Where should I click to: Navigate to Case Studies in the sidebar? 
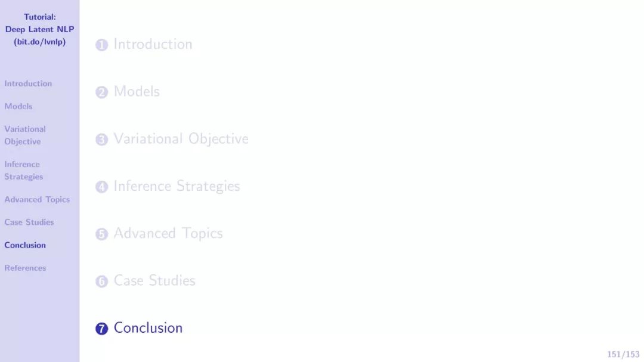click(29, 222)
